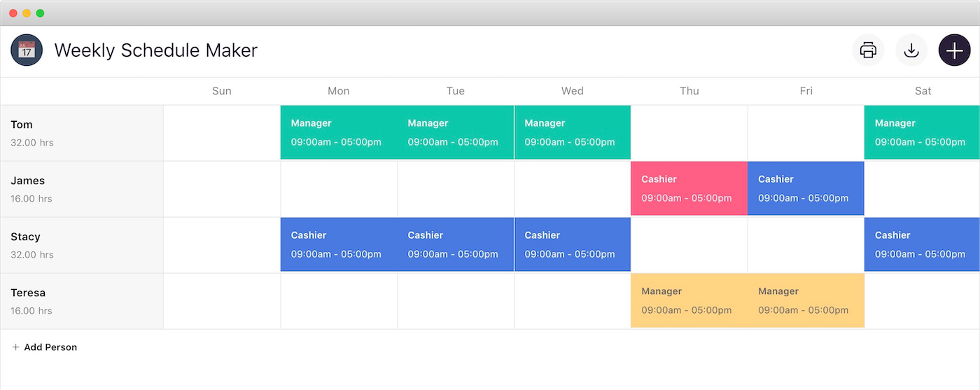
Task: Select James's pink Thursday Cashier shift
Action: tap(689, 189)
